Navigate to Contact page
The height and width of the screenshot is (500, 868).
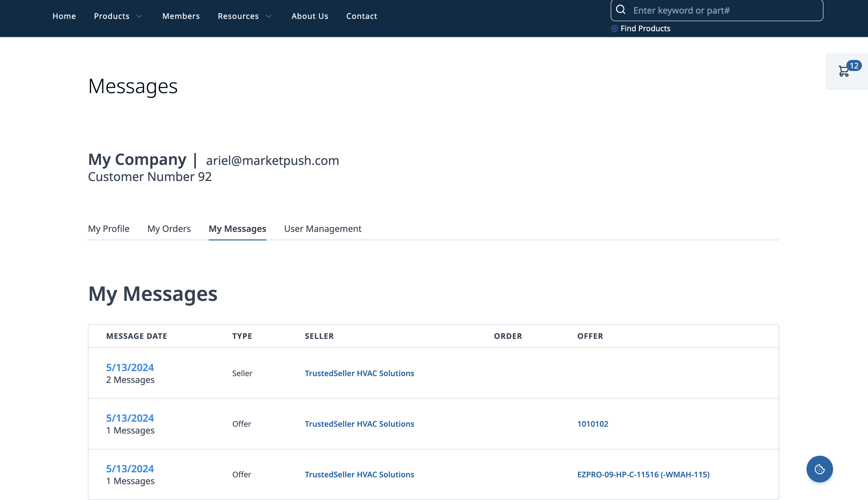coord(361,16)
